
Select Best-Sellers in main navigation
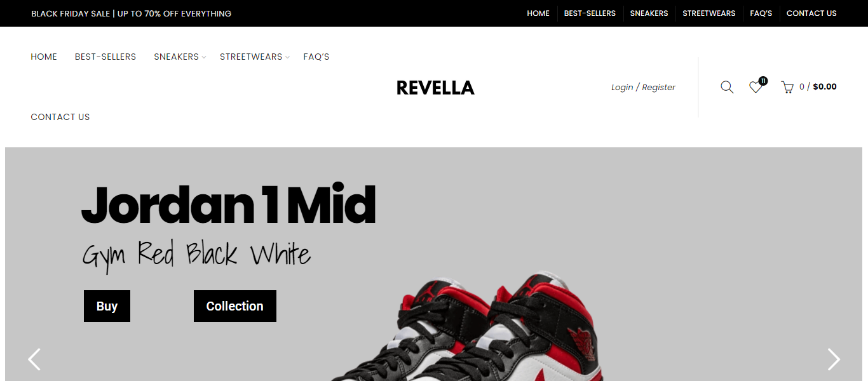click(105, 57)
